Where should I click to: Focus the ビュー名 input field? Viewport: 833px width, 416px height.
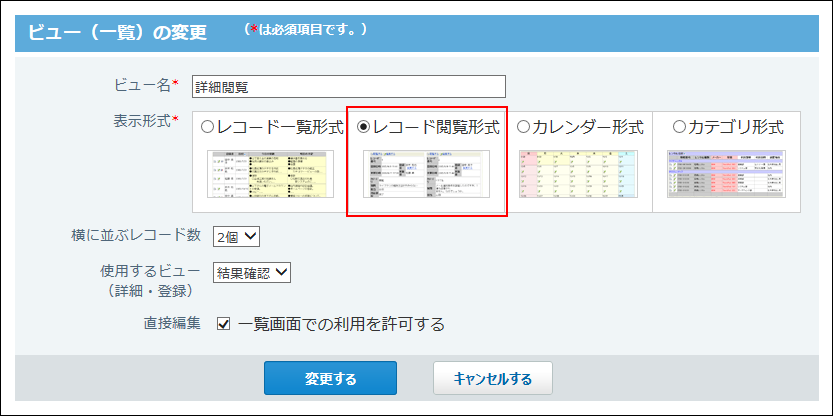coord(348,87)
